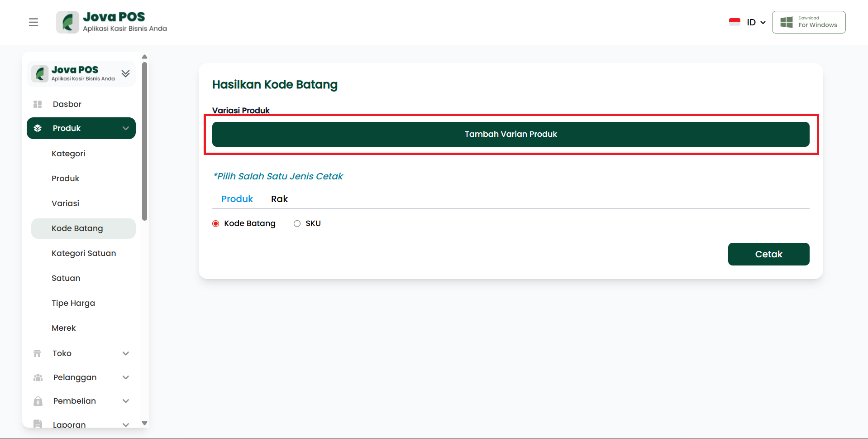Click the Windows logo download icon
Image resolution: width=868 pixels, height=439 pixels.
click(x=787, y=22)
